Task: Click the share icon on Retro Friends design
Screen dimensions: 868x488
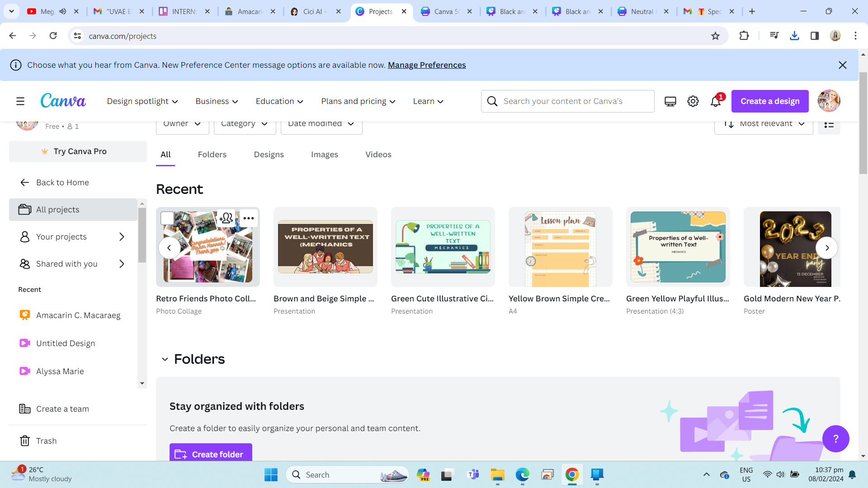Action: [226, 218]
